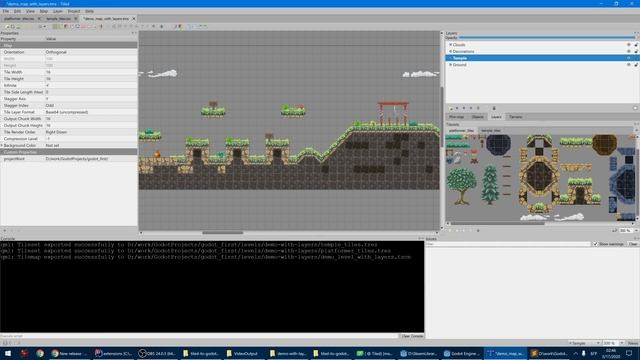Click the console script input field
Viewport: 640px width, 360px height.
[199, 336]
